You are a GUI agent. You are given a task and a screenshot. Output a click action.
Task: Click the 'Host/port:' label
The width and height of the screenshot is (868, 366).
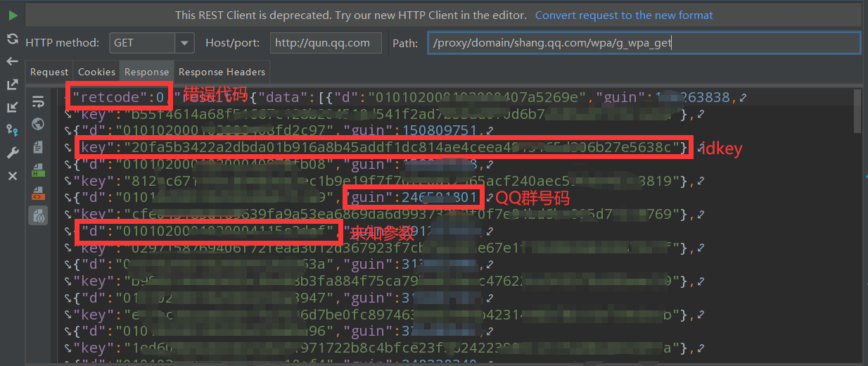coord(234,43)
